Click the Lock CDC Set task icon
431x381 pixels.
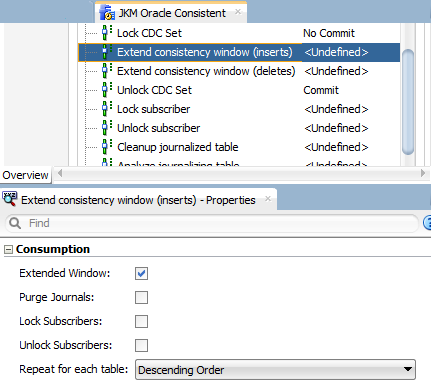click(106, 33)
